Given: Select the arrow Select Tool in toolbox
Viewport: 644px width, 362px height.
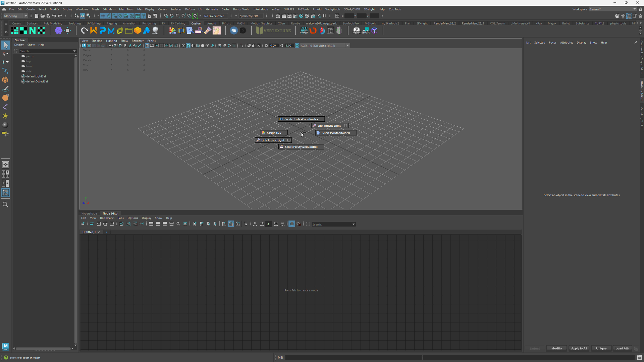Looking at the screenshot, I should point(6,45).
